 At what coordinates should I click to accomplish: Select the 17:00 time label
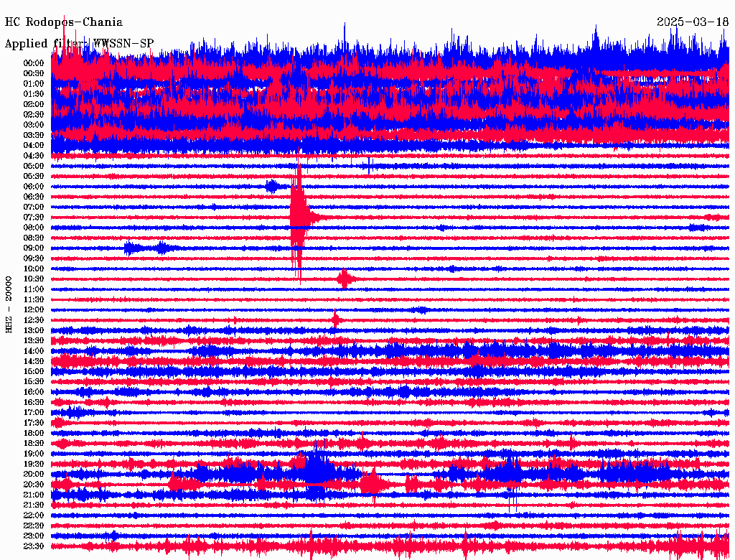34,413
